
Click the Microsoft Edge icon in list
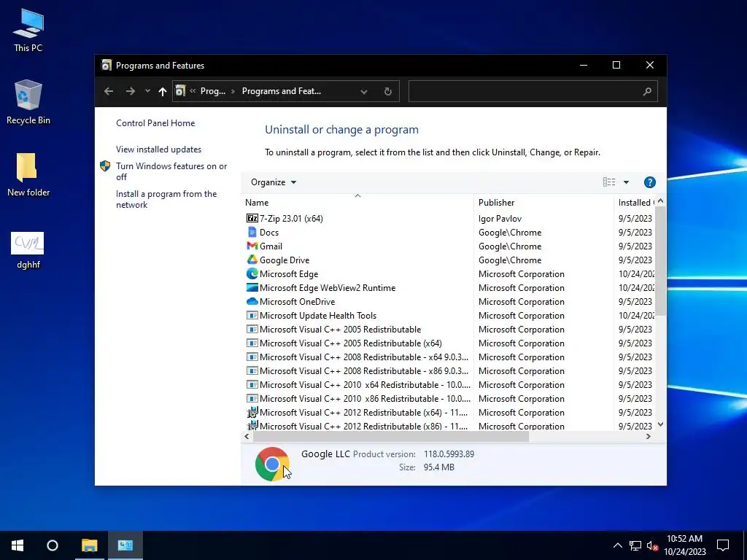252,273
